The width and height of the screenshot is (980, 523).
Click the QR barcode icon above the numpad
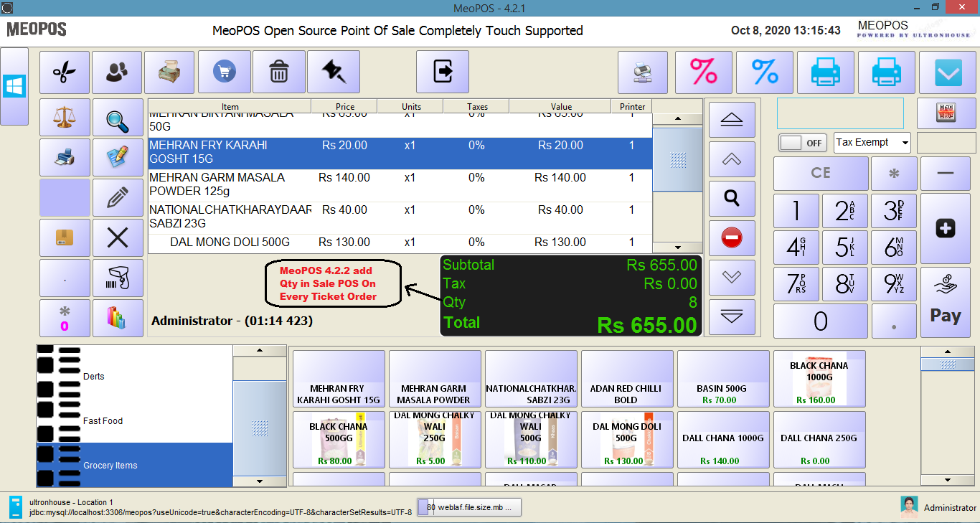pos(946,113)
